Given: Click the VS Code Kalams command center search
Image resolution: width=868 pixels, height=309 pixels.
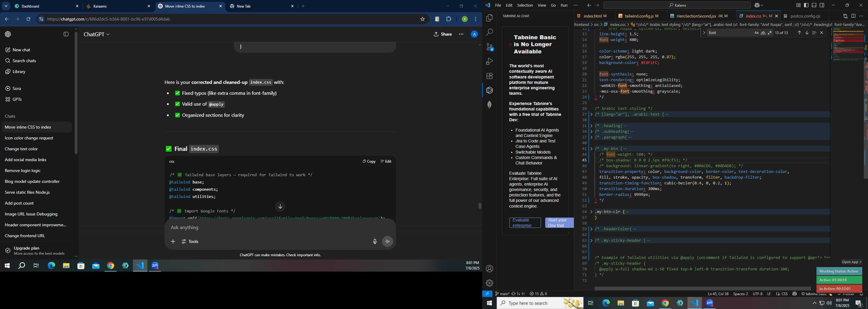Looking at the screenshot, I should tap(677, 5).
